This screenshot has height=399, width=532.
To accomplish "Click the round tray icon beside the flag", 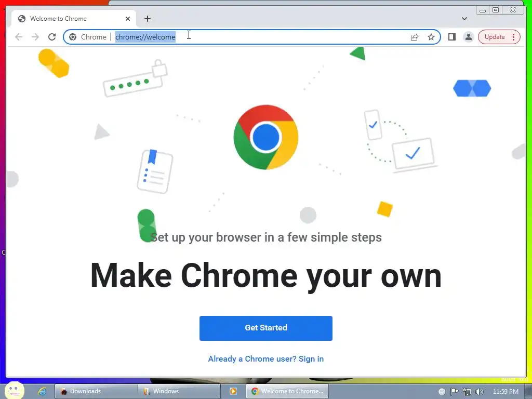I will point(442,392).
